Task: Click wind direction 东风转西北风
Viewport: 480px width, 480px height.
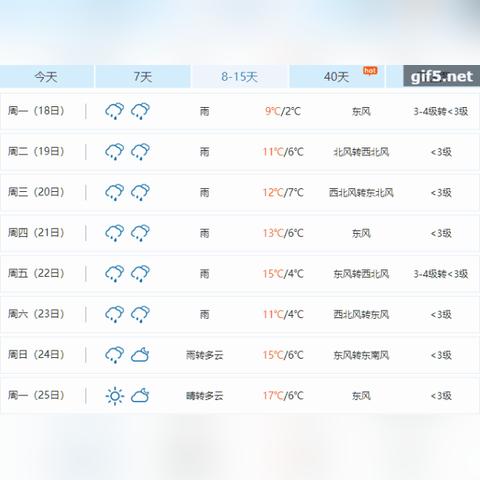Action: point(361,274)
